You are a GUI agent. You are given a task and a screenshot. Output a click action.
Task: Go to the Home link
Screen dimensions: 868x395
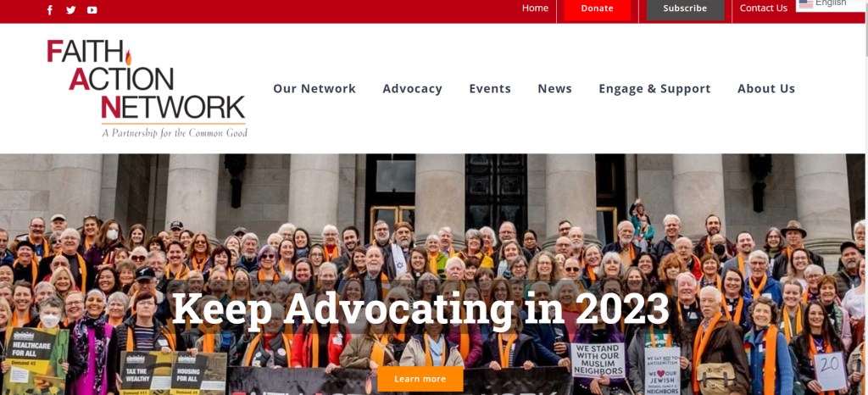pos(536,8)
